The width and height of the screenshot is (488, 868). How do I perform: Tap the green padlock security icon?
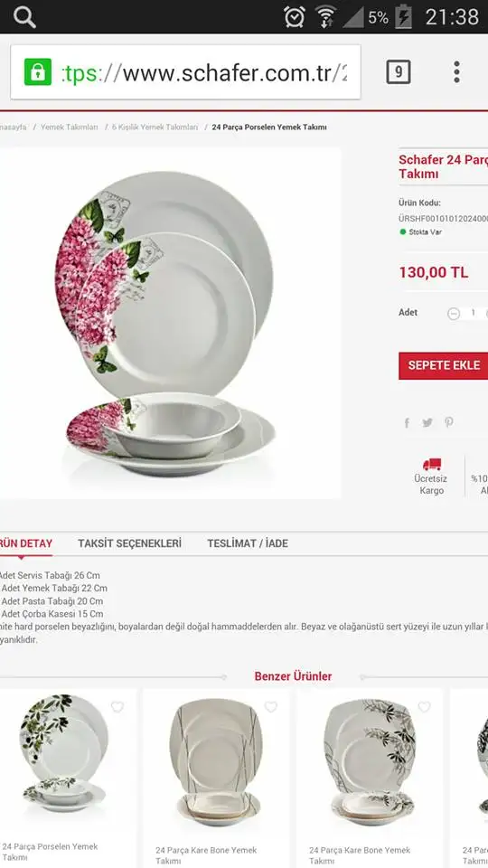[38, 72]
